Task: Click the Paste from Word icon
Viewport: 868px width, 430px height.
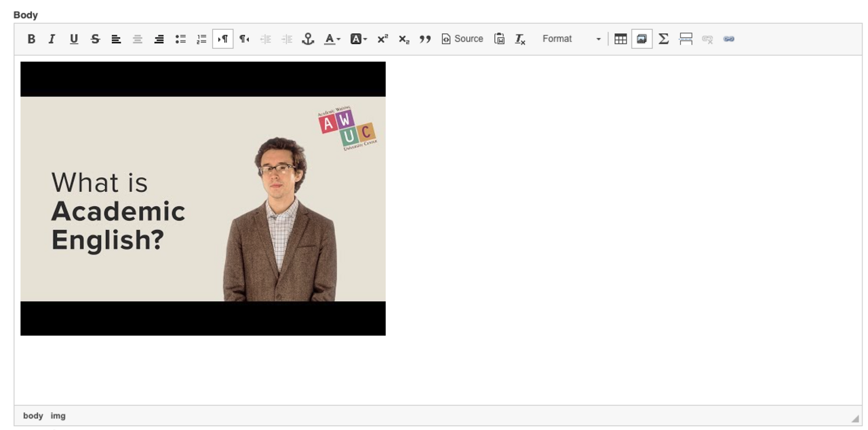Action: point(499,39)
